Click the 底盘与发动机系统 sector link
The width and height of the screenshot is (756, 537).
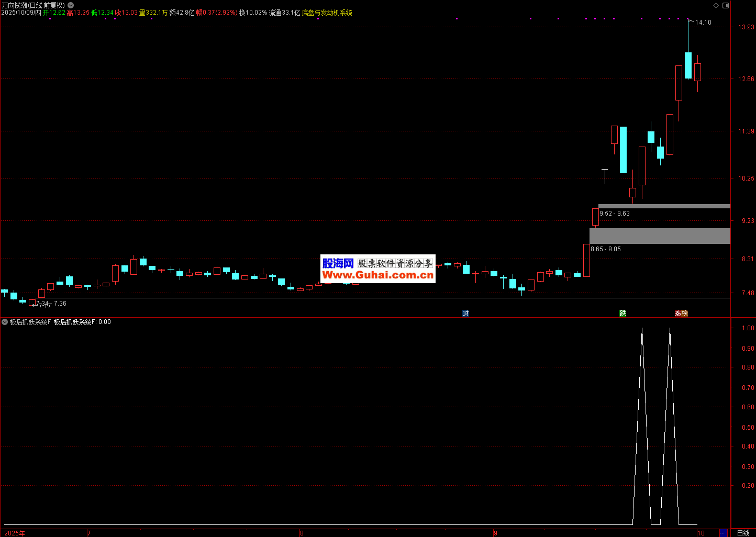(x=327, y=13)
